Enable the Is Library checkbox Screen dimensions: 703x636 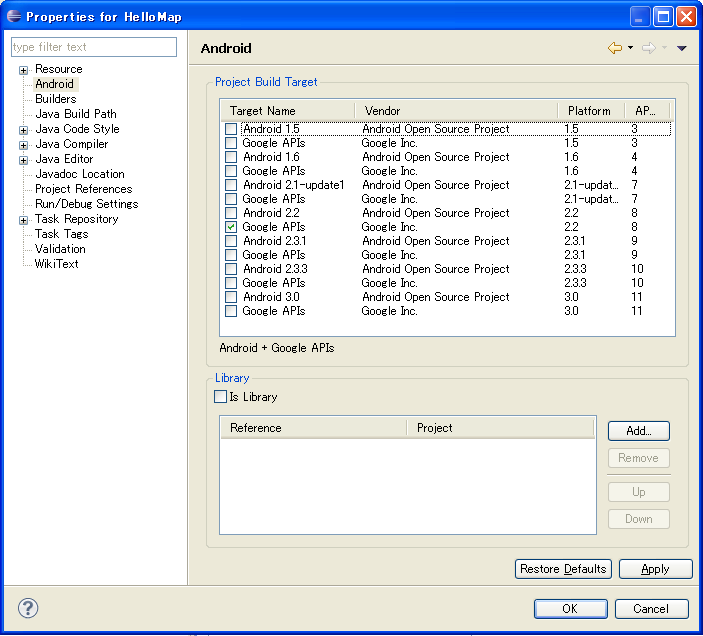click(x=220, y=397)
